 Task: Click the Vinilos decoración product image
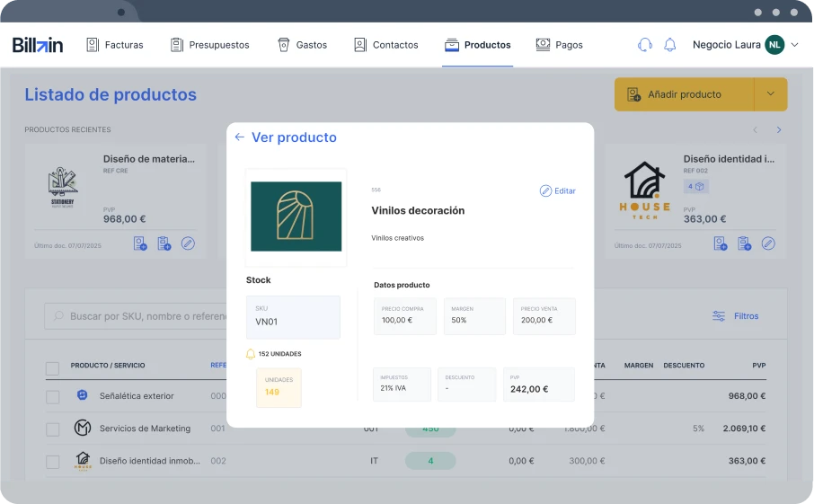point(296,217)
